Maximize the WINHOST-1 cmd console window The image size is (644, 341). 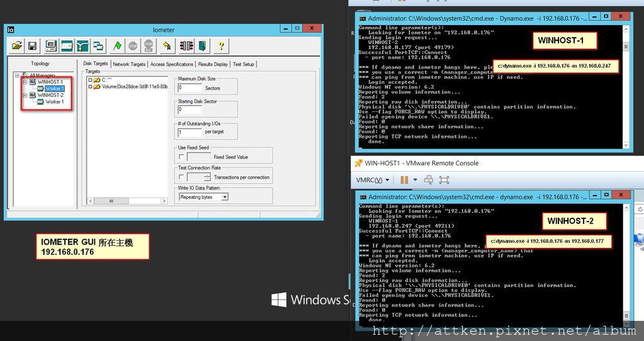click(x=606, y=16)
